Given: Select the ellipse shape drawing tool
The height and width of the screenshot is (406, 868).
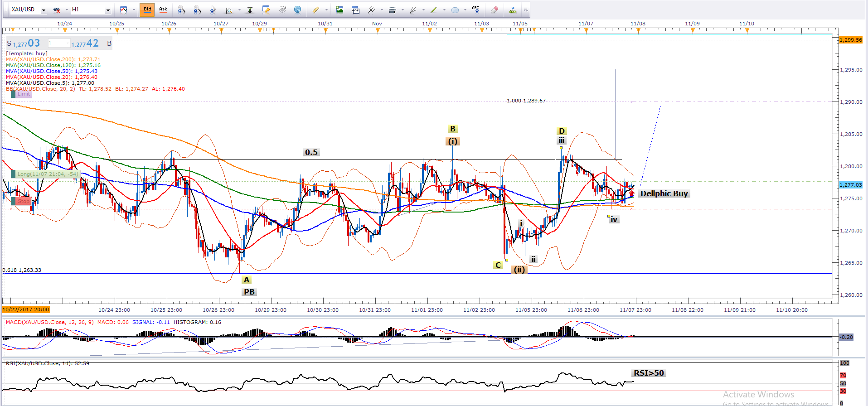Looking at the screenshot, I should tap(455, 10).
